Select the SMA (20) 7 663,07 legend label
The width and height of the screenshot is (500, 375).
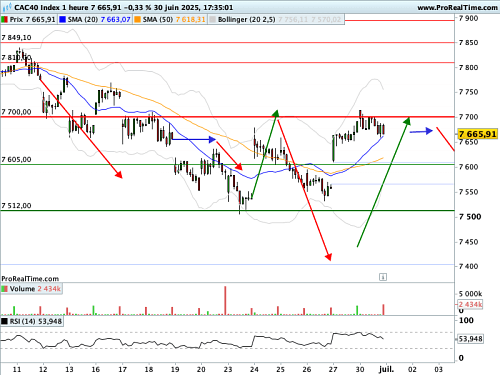tap(99, 20)
